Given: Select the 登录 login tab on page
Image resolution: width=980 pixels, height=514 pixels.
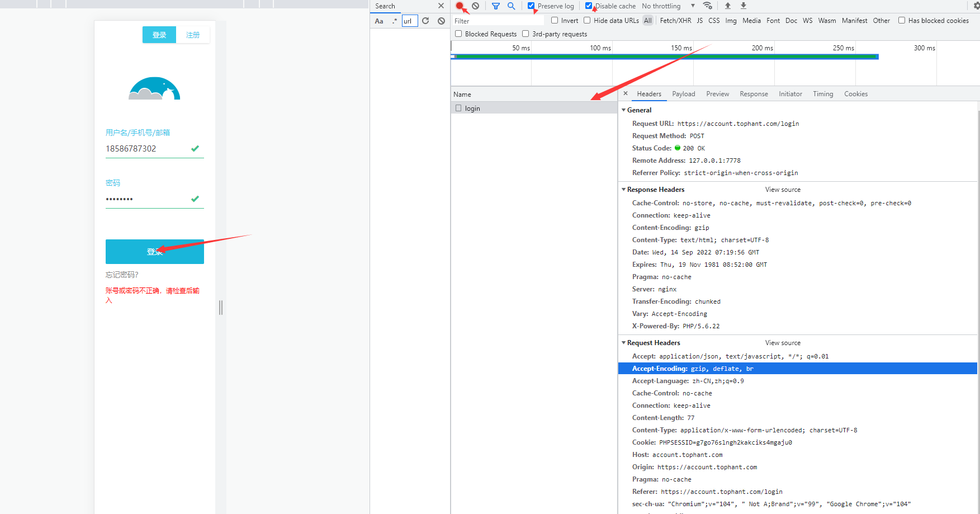Looking at the screenshot, I should click(x=159, y=35).
